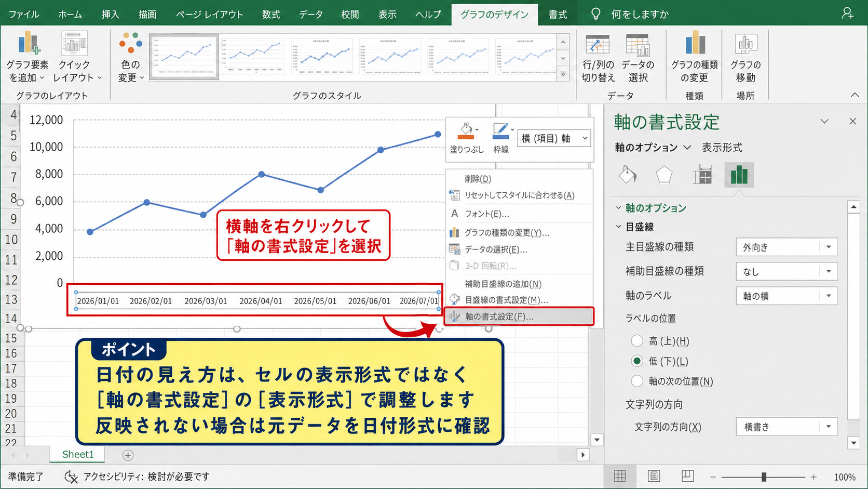Click the アクセシビリティ: 検討が必要です status
This screenshot has width=868, height=489.
146,477
